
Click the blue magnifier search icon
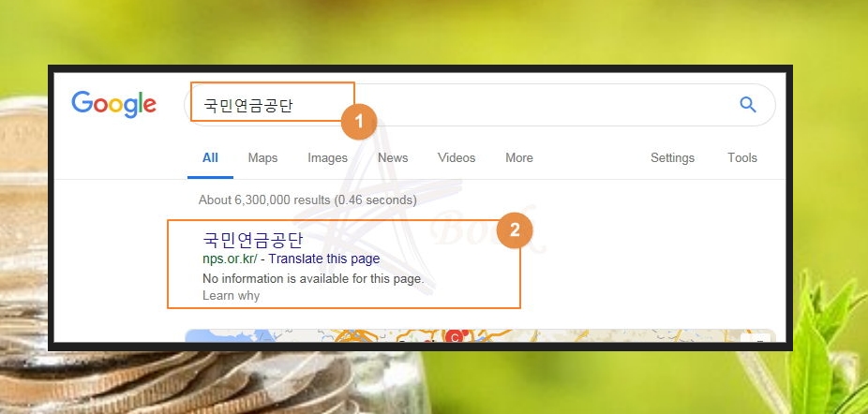pos(748,104)
